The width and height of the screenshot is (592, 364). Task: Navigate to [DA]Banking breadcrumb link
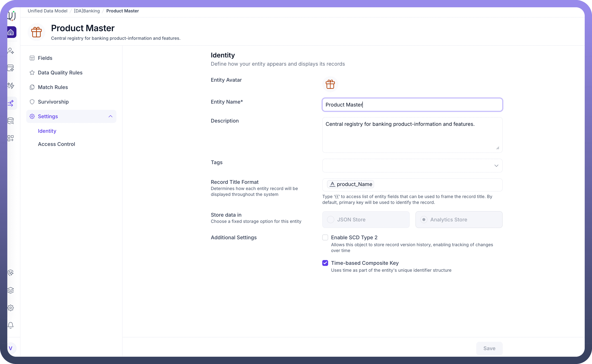[87, 11]
